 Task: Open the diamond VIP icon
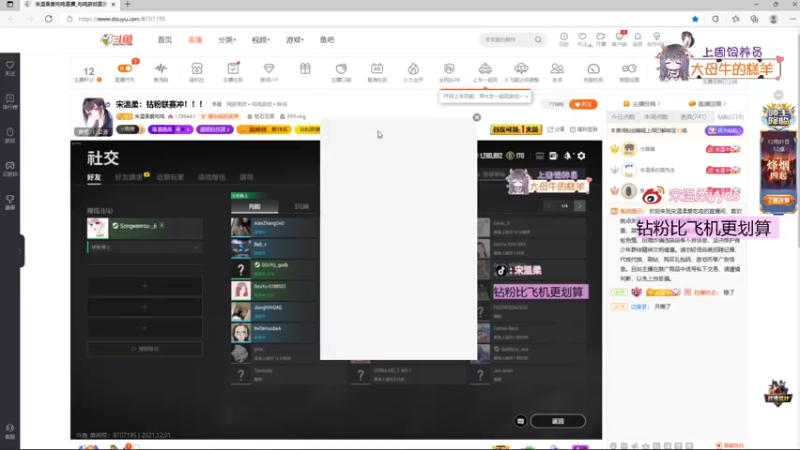[269, 68]
